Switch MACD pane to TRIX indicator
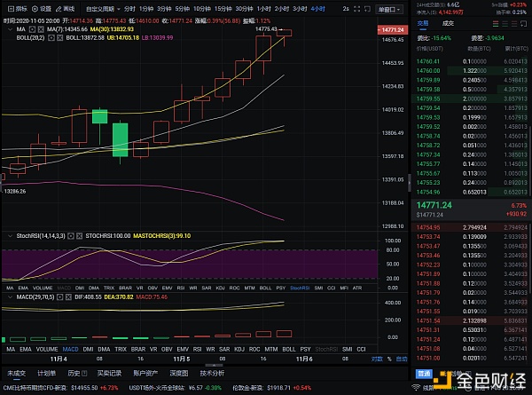The height and width of the screenshot is (395, 532). tap(121, 349)
